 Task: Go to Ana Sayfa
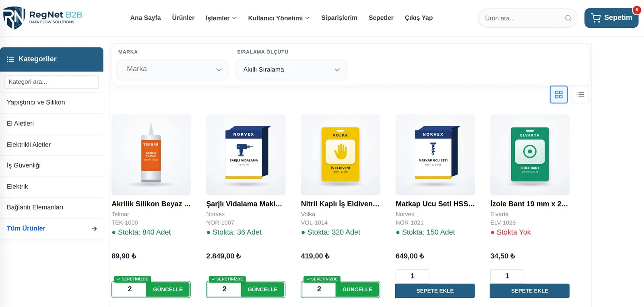pyautogui.click(x=145, y=18)
